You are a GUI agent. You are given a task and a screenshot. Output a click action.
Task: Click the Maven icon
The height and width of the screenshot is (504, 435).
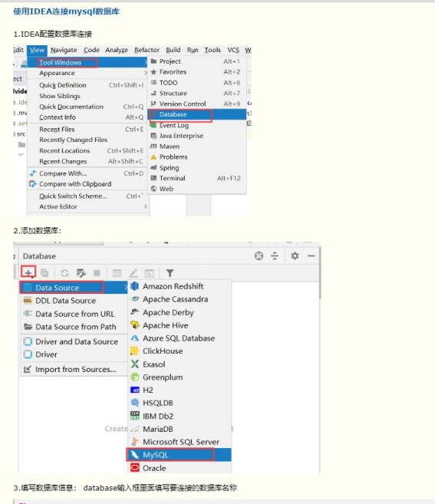pos(153,147)
